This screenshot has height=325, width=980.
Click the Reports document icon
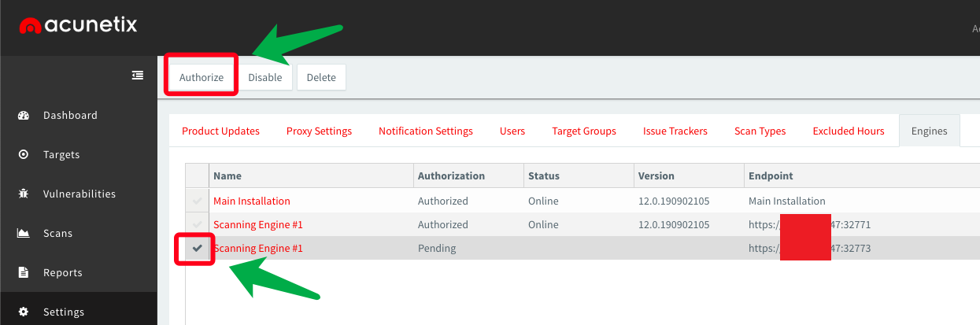pyautogui.click(x=24, y=272)
